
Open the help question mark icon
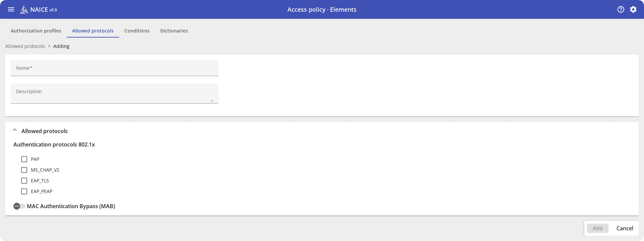(621, 9)
